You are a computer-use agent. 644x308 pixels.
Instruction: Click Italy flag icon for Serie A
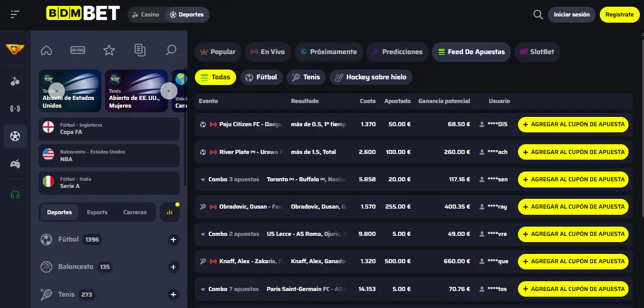[48, 182]
